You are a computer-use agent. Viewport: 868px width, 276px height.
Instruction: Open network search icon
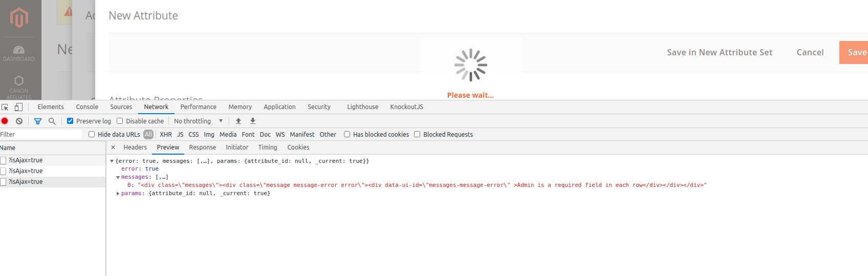(52, 121)
